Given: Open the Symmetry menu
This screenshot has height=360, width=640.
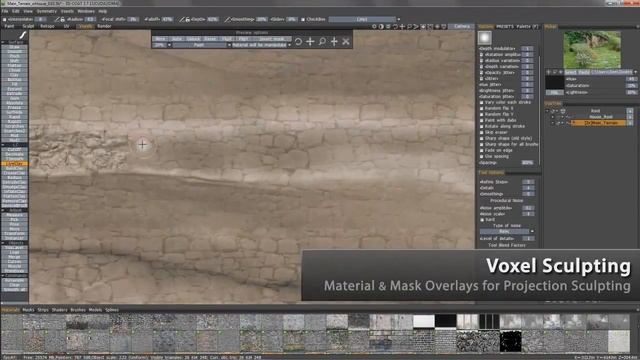Looking at the screenshot, I should point(47,11).
